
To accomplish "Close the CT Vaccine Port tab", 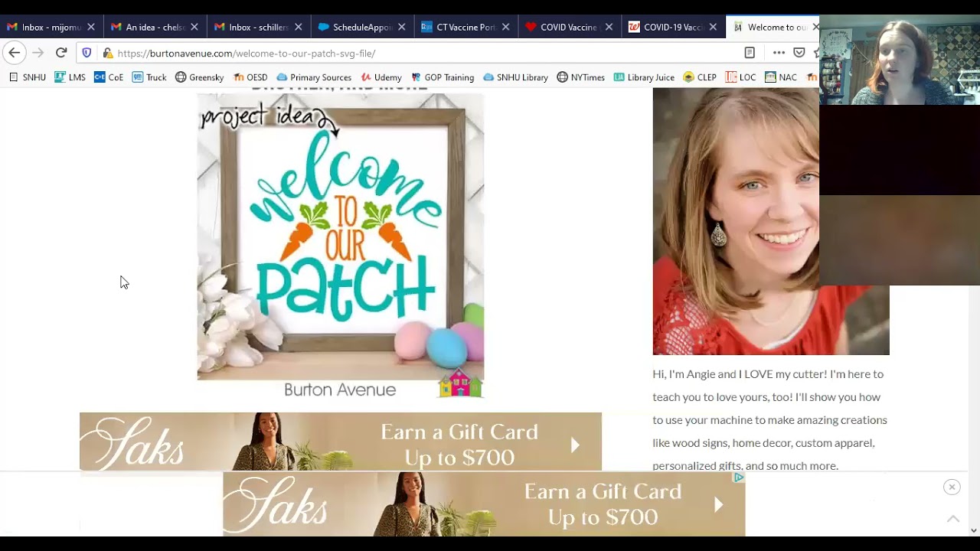I will (505, 27).
